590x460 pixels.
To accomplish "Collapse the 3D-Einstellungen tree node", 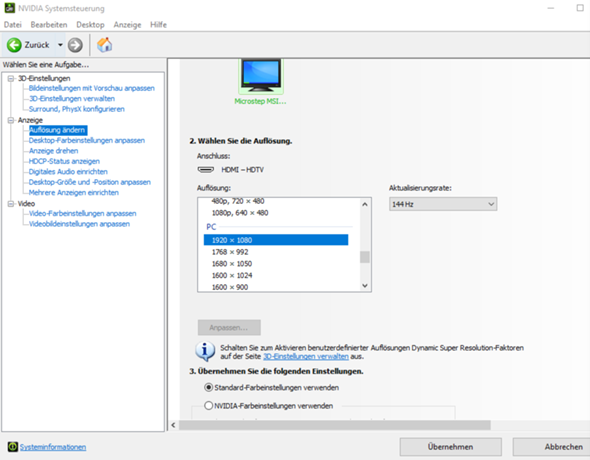I will (x=11, y=78).
